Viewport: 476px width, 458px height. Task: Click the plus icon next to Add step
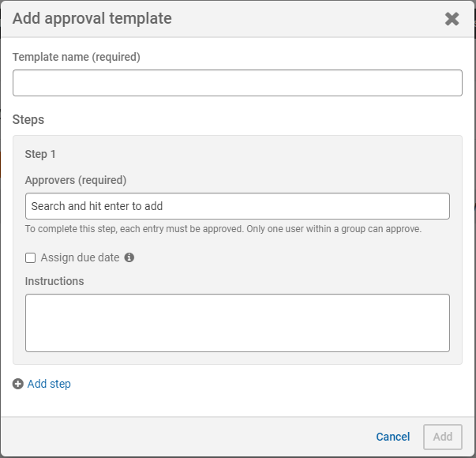18,385
